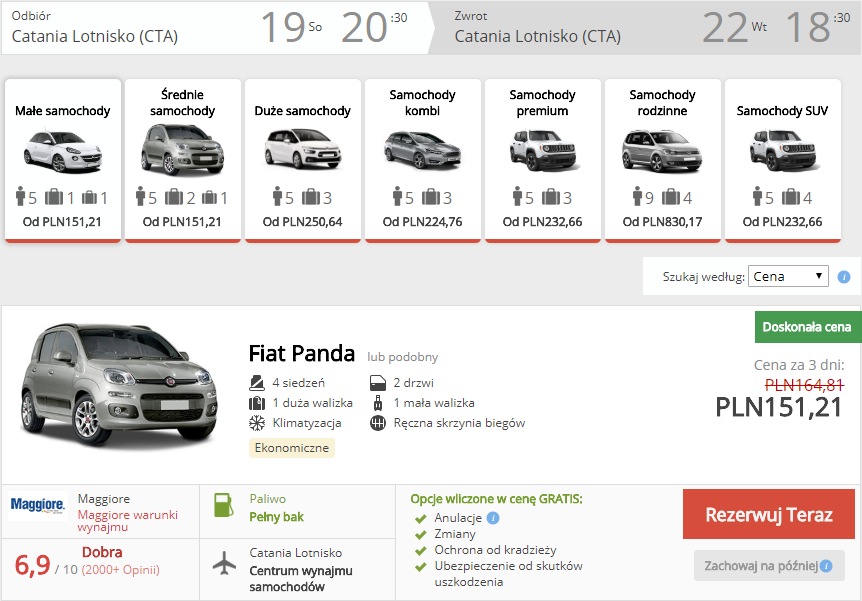Click the fuel pump Paliwo icon
The image size is (862, 601).
pos(223,505)
